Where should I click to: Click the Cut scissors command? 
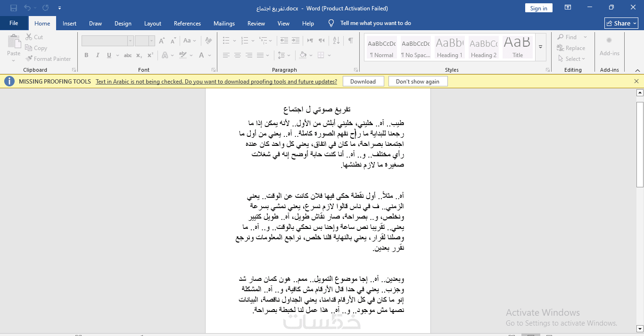point(33,37)
